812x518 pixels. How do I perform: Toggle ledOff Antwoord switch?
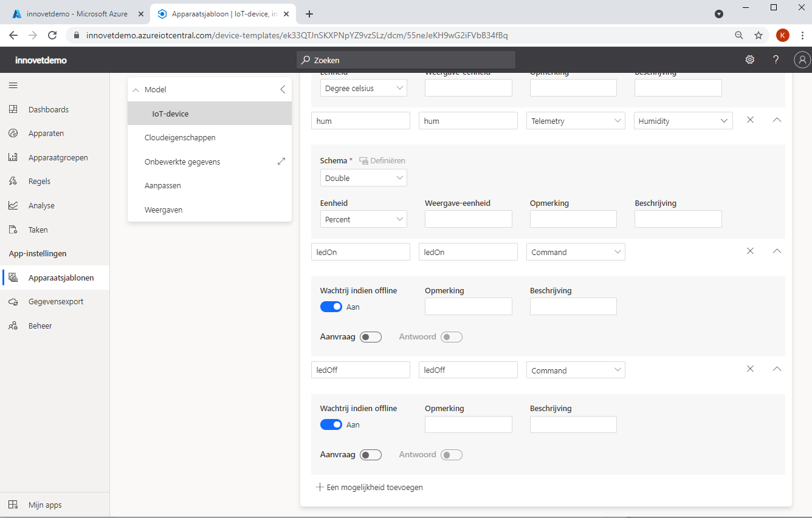coord(452,455)
